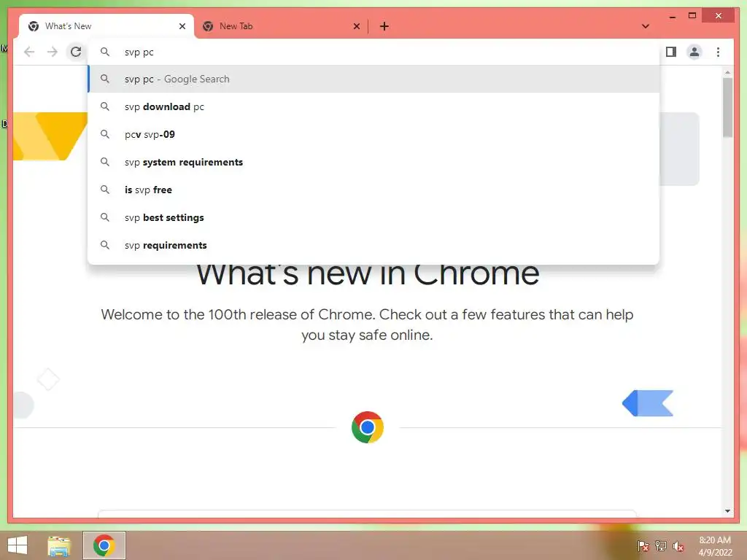Click search icon beside is svp free
The height and width of the screenshot is (560, 747).
pyautogui.click(x=105, y=190)
